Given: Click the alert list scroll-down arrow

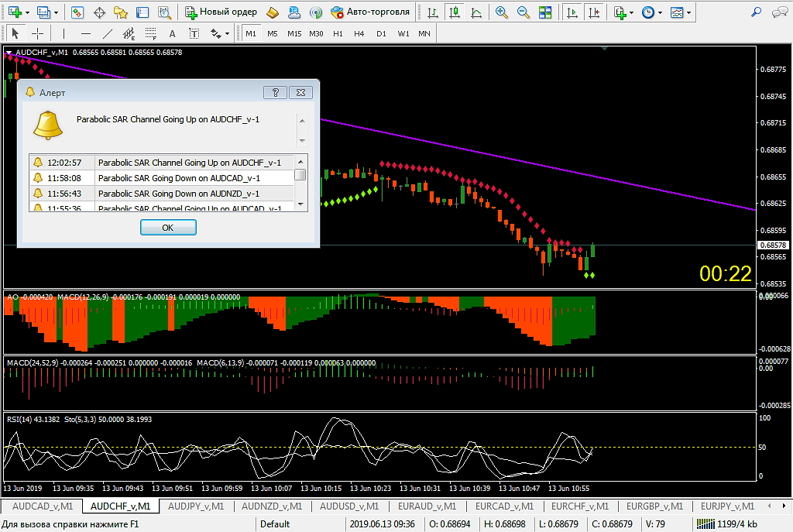Looking at the screenshot, I should point(300,204).
